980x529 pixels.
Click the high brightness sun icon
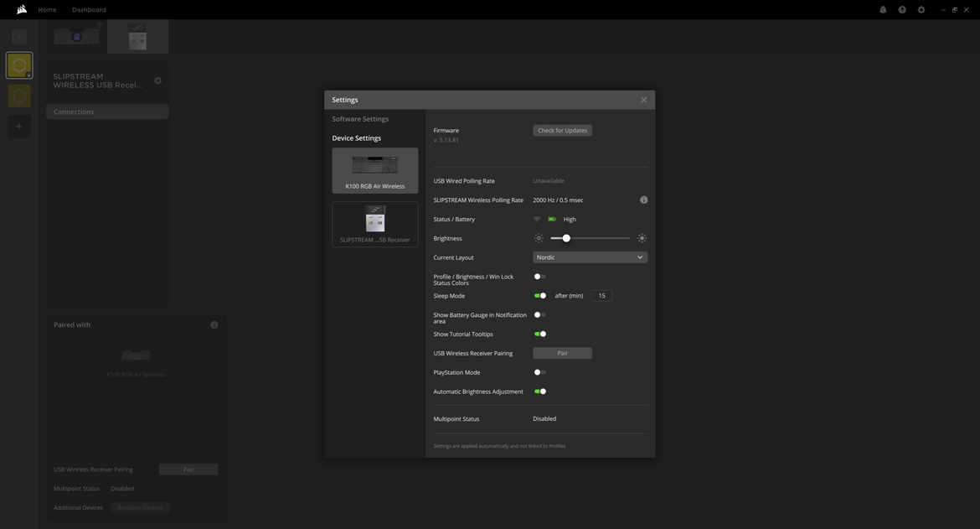pyautogui.click(x=642, y=238)
